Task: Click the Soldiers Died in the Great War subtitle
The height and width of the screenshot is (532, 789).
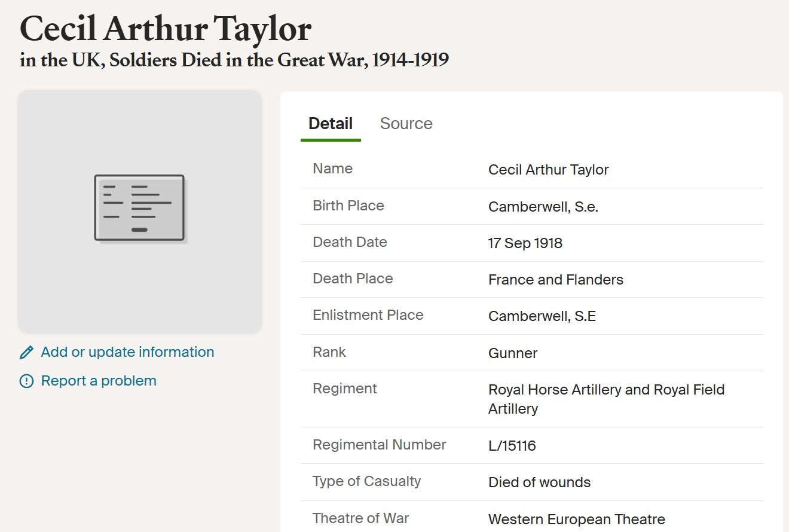Action: tap(234, 60)
